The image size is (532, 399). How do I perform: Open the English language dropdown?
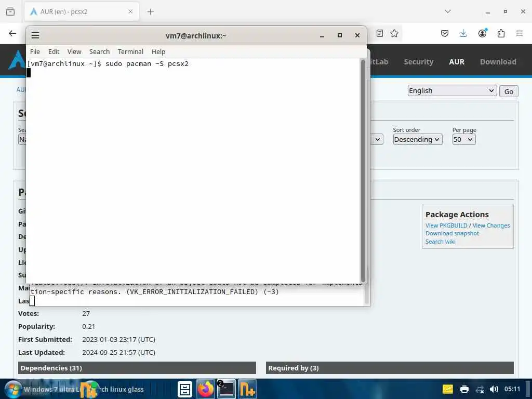(x=452, y=90)
